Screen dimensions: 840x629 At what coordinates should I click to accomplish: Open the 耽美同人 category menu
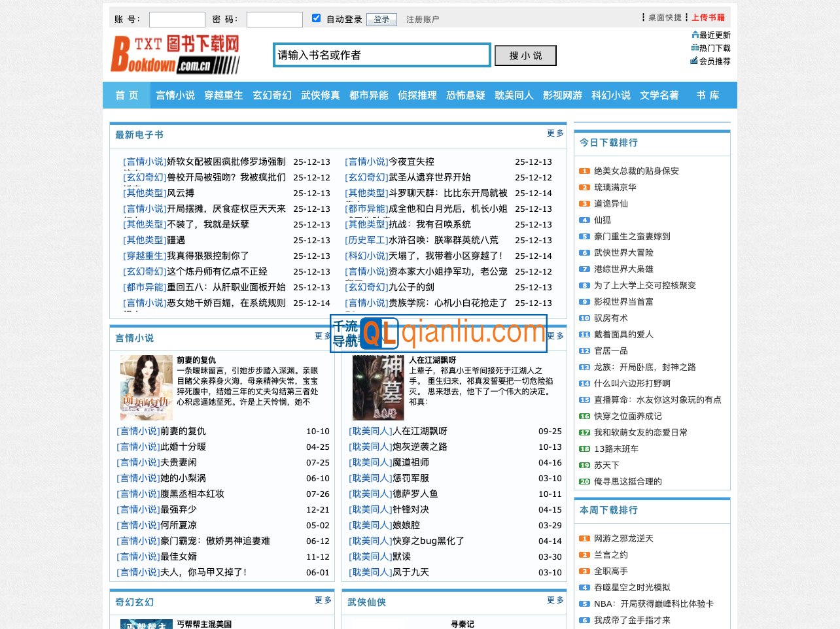pyautogui.click(x=514, y=95)
